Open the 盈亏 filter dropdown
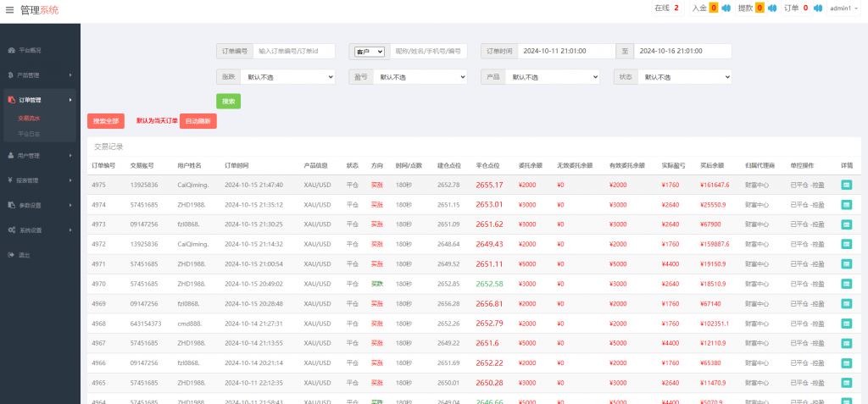Image resolution: width=868 pixels, height=404 pixels. coord(420,77)
